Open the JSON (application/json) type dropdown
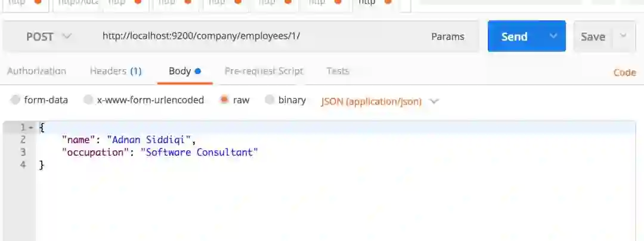This screenshot has width=644, height=241. [380, 101]
